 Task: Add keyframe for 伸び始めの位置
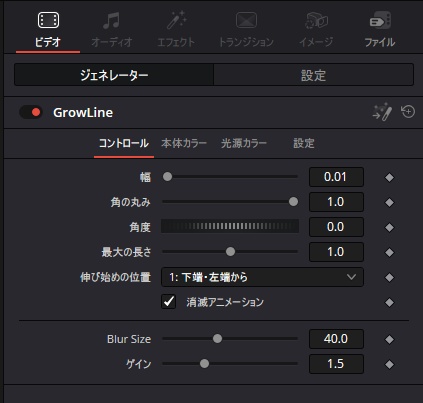389,277
